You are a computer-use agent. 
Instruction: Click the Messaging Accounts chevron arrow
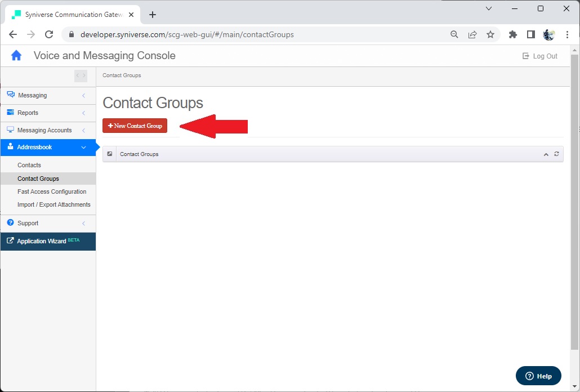pos(83,130)
